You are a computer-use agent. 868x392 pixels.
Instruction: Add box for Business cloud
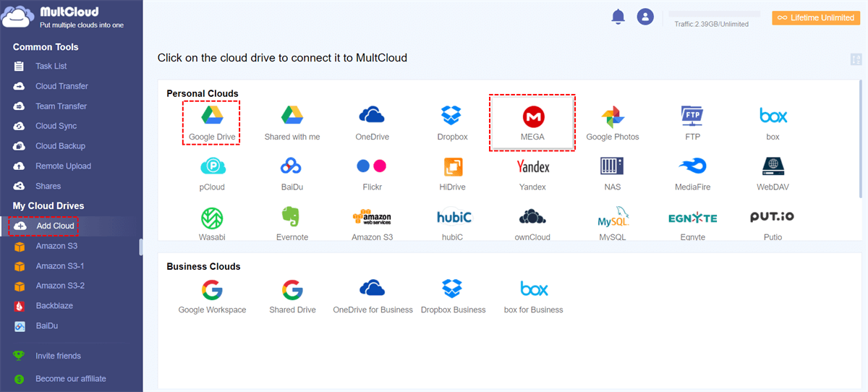(533, 297)
